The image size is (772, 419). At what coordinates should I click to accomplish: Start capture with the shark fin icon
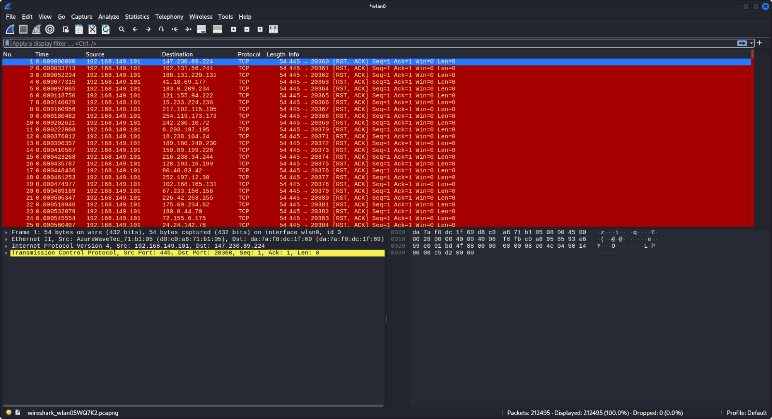tap(9, 29)
